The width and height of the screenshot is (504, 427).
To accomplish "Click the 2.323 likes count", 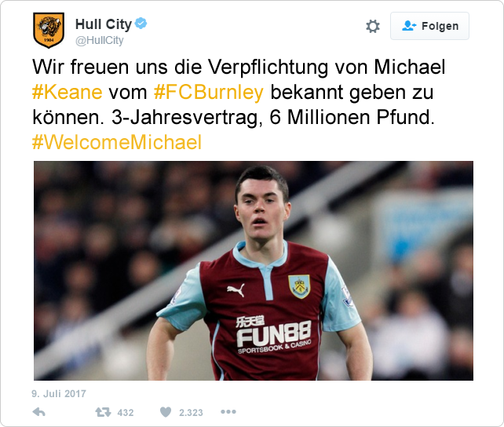I will (x=191, y=413).
